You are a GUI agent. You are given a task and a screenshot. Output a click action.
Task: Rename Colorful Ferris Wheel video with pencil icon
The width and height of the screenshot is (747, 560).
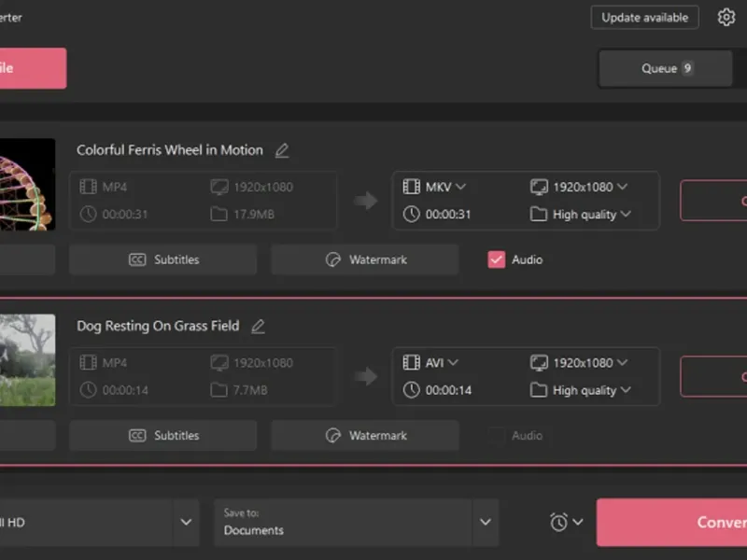click(282, 150)
